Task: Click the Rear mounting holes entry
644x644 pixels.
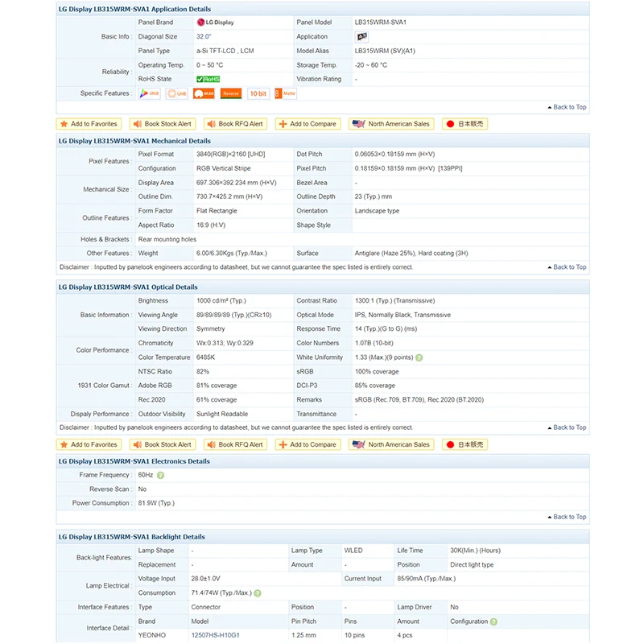Action: (167, 239)
